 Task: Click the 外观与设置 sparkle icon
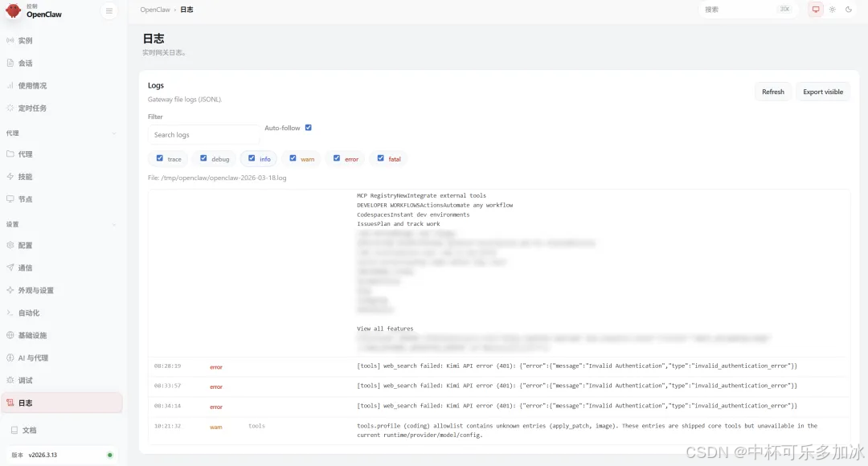(x=10, y=290)
